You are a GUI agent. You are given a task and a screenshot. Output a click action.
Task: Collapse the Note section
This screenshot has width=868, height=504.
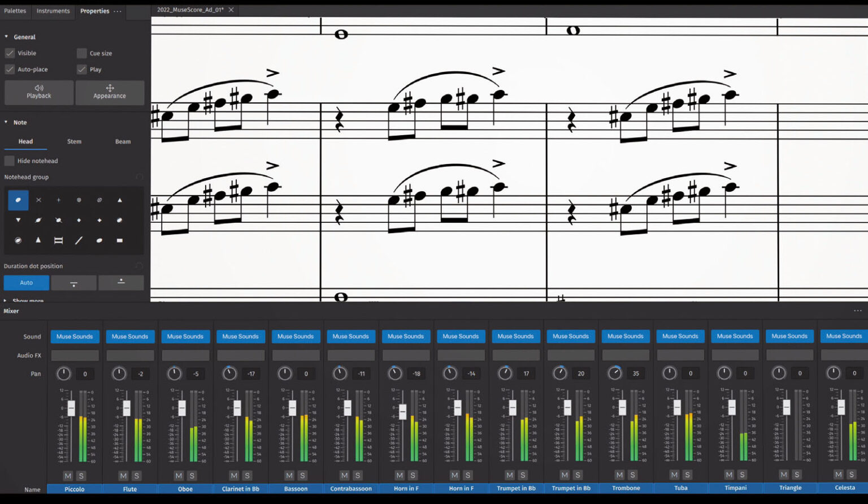pyautogui.click(x=6, y=122)
